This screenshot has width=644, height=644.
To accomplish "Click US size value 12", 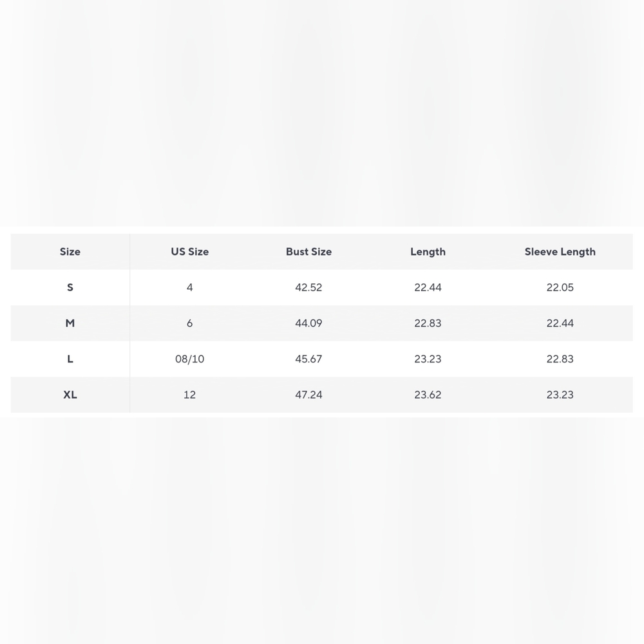I will click(190, 395).
